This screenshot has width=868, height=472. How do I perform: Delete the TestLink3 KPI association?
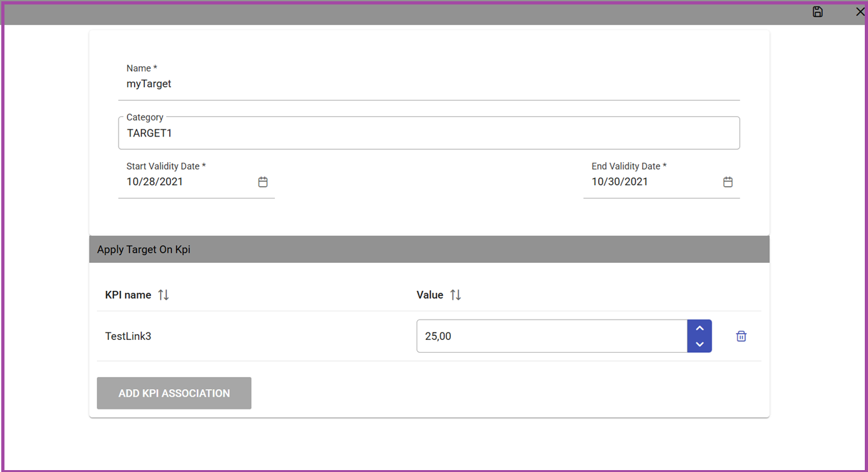[741, 336]
